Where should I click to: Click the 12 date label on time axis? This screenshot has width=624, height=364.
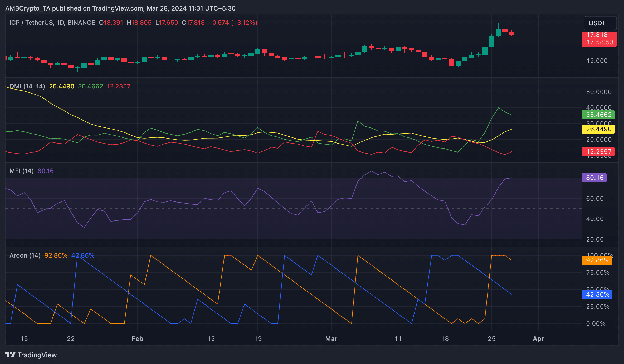pyautogui.click(x=211, y=339)
